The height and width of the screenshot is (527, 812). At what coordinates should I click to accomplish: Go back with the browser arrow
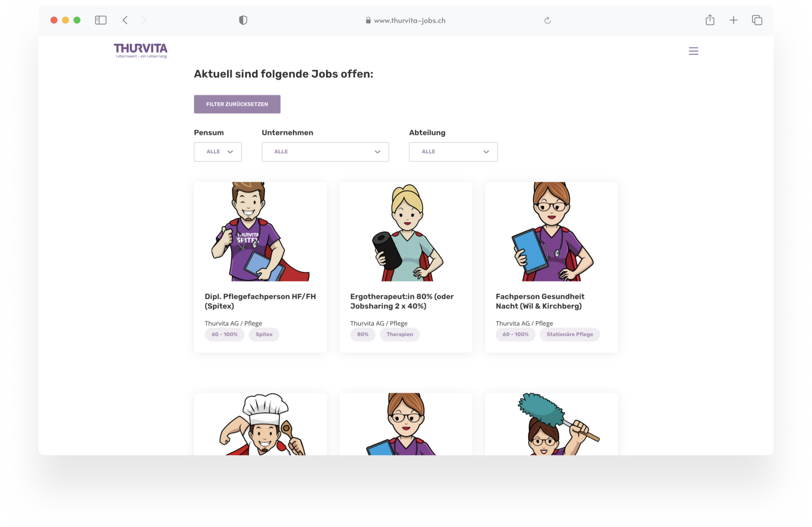pos(125,20)
